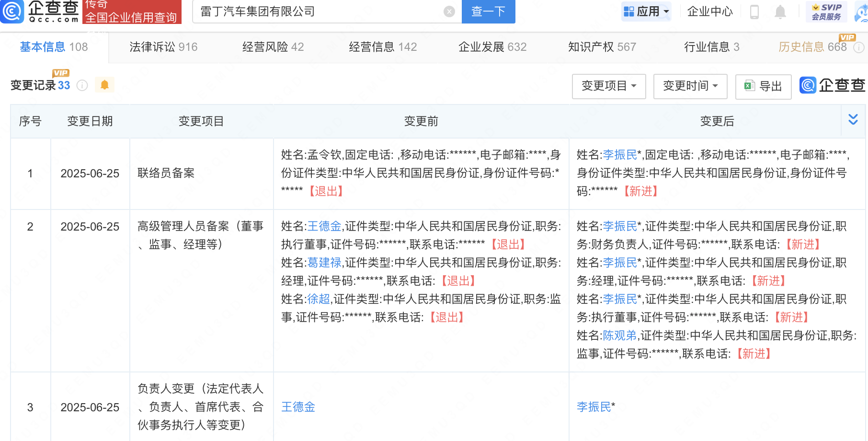Open the 变更项目 filter dropdown
Viewport: 868px width, 441px height.
click(609, 86)
